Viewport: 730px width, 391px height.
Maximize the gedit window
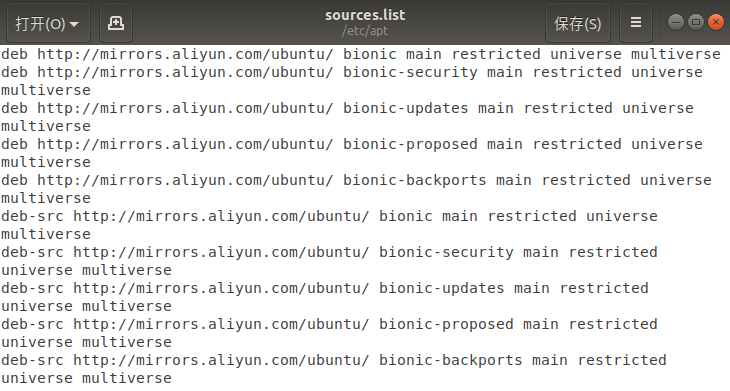[x=696, y=22]
